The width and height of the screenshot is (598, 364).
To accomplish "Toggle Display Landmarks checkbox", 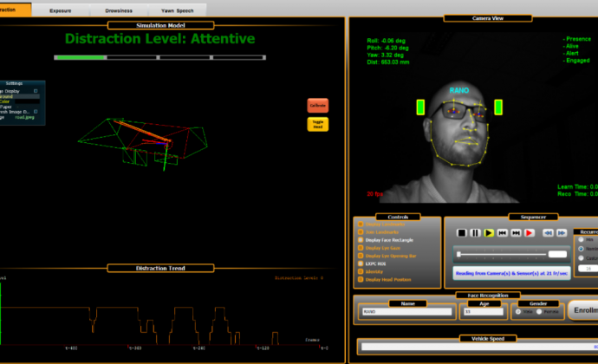I will (361, 224).
